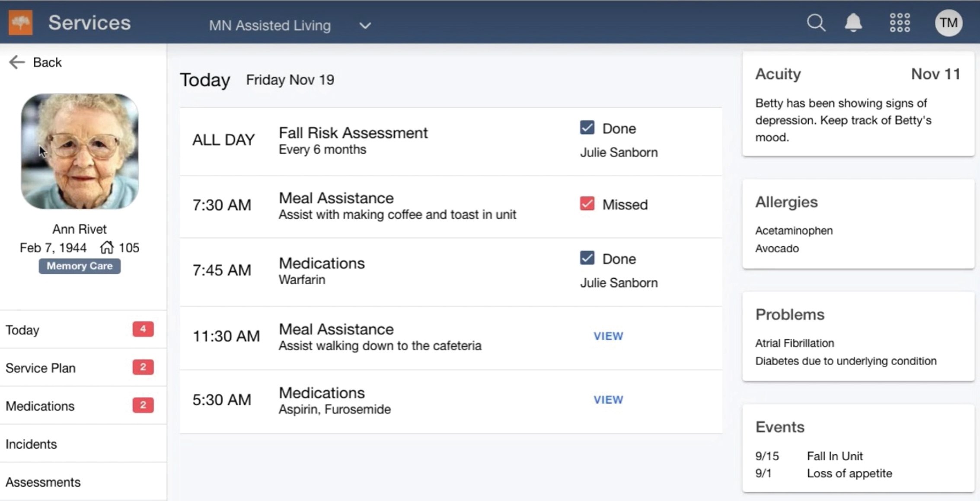Click the TM profile avatar

pos(948,22)
